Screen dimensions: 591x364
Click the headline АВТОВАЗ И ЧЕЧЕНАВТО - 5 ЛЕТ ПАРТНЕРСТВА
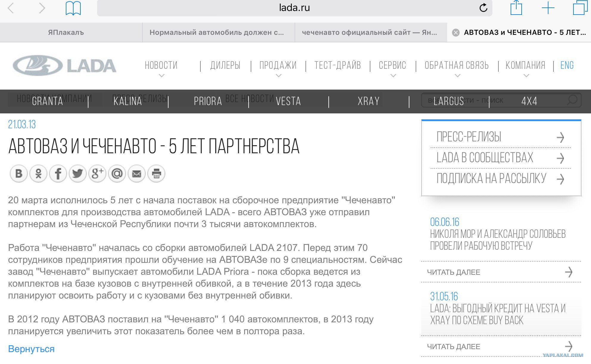click(154, 146)
